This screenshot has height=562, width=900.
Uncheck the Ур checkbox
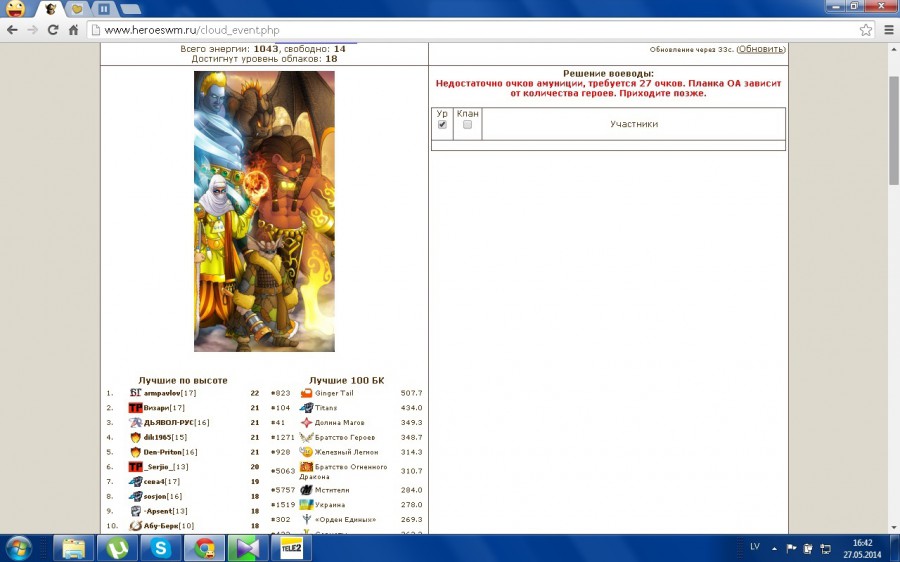coord(442,125)
